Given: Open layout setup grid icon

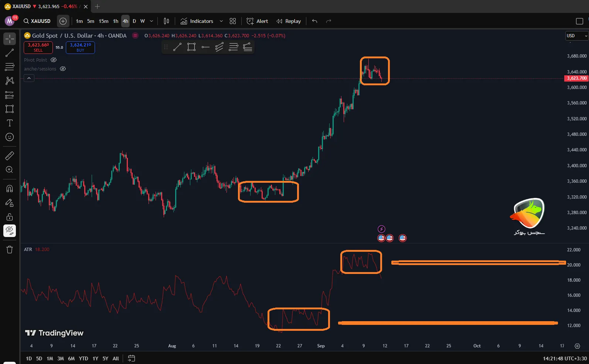Looking at the screenshot, I should 233,21.
